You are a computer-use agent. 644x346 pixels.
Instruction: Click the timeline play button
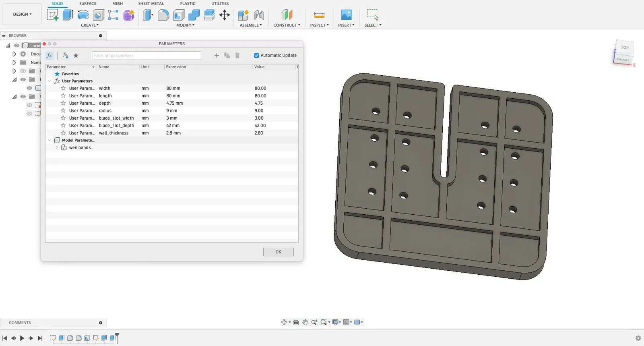click(x=22, y=338)
